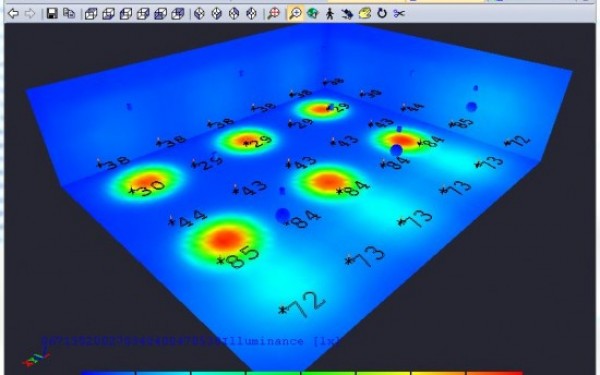Screen dimensions: 600x375
Task: Select the last cube view icon
Action: pyautogui.click(x=178, y=14)
